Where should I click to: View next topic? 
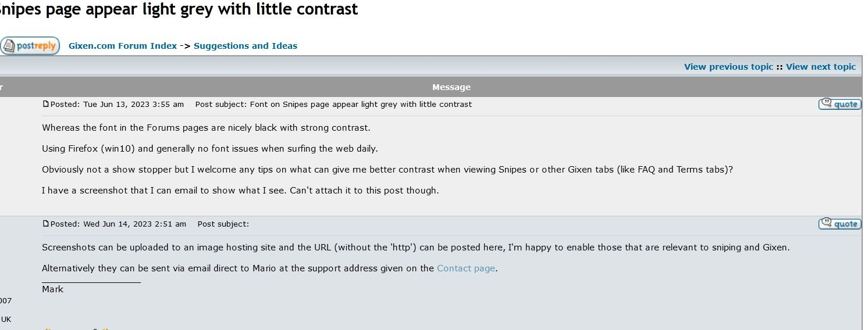pos(821,67)
